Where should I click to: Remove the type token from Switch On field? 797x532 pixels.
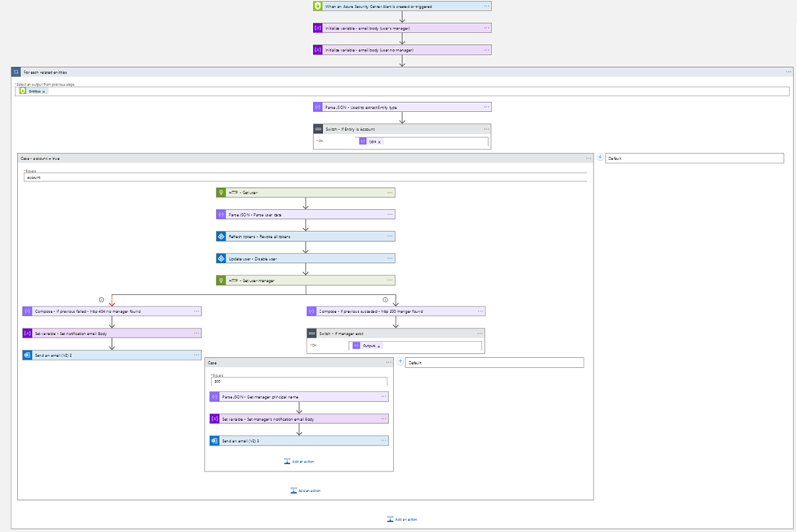tap(379, 141)
